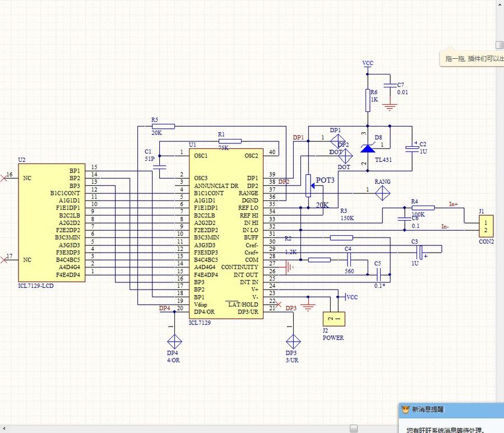Viewport: 504px width, 433px height.
Task: Select the U2 ICL7129-LCD component body
Action: coord(52,222)
